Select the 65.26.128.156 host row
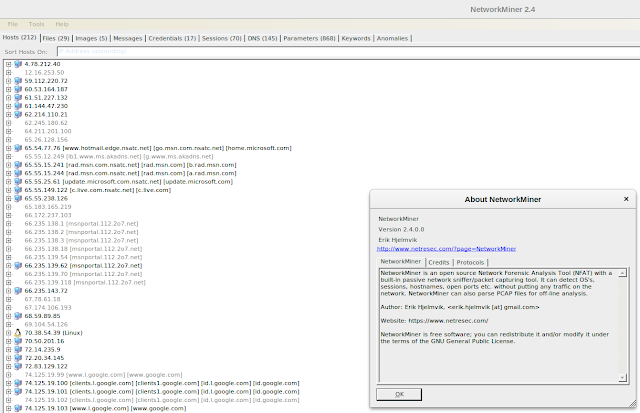The image size is (640, 413). (46, 140)
